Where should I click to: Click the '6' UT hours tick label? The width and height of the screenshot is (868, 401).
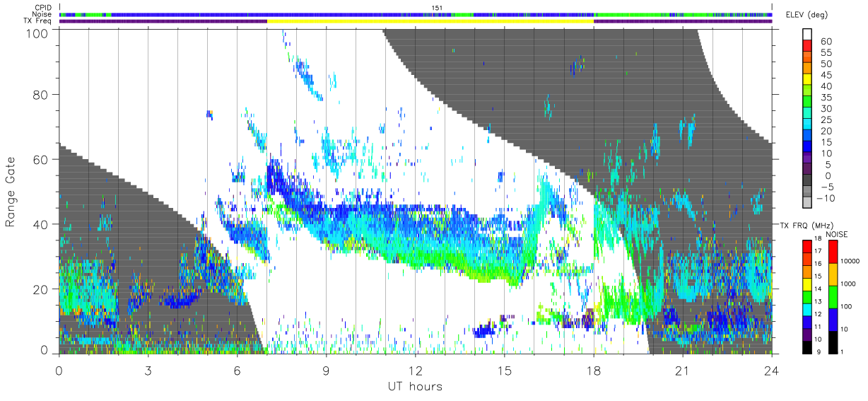[237, 370]
